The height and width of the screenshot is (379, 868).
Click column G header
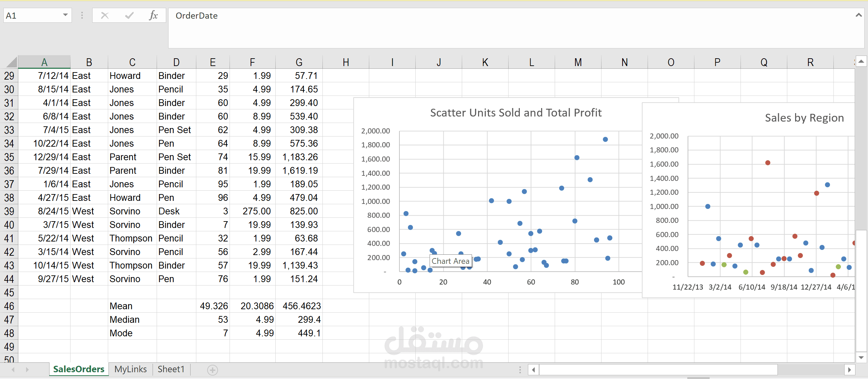(299, 62)
